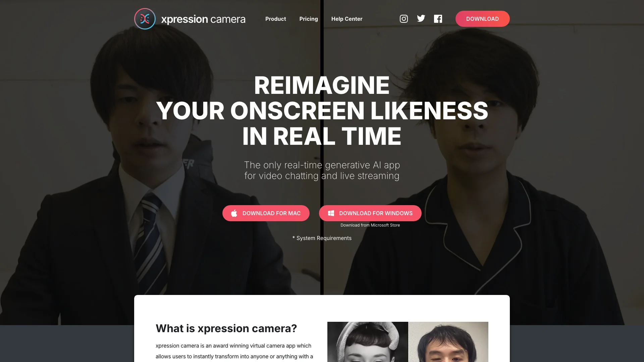This screenshot has width=644, height=362.
Task: Visit xpression camera Twitter page
Action: point(421,18)
